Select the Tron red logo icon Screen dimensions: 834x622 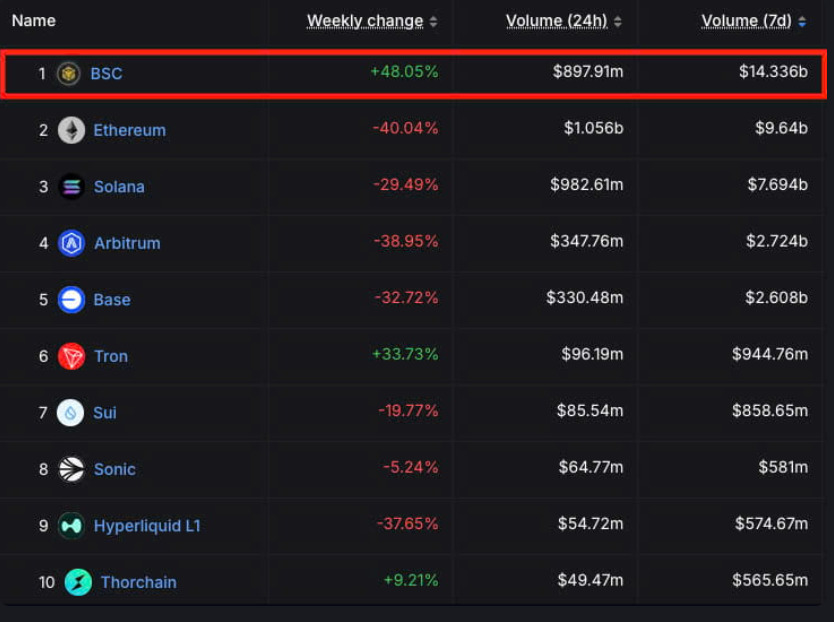[71, 356]
